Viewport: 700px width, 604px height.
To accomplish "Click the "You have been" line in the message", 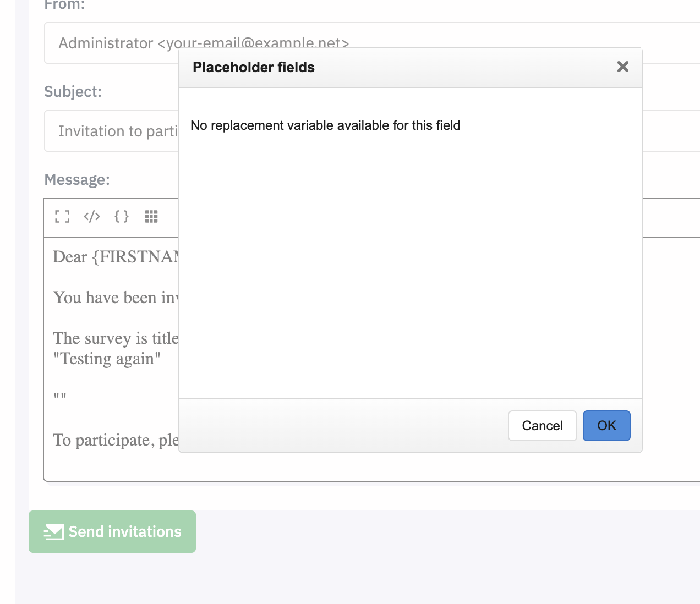I will pyautogui.click(x=116, y=298).
